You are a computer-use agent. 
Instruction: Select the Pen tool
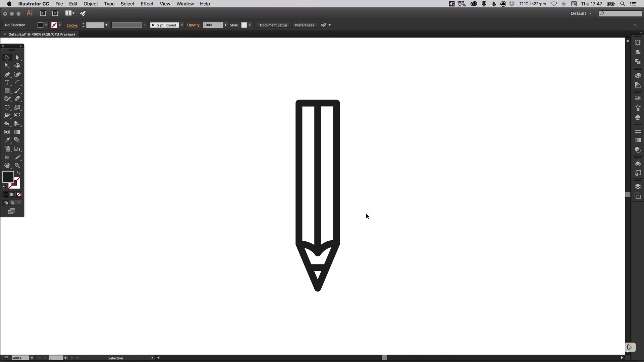7,75
